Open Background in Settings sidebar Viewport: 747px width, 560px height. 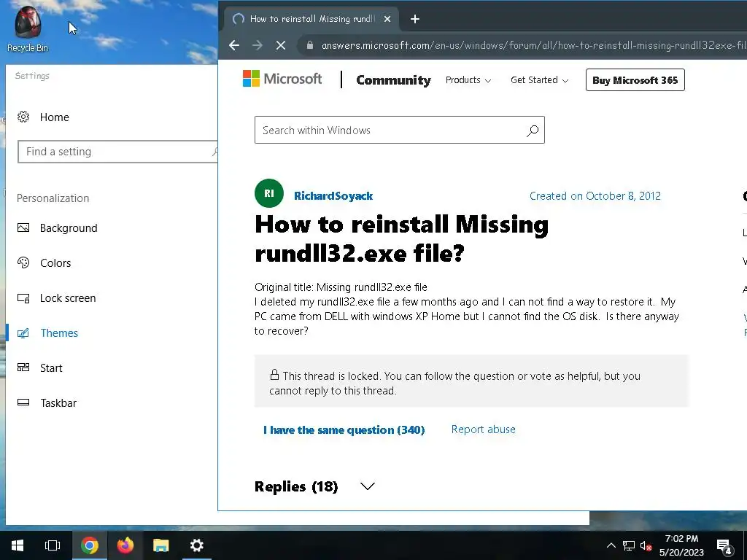pyautogui.click(x=69, y=228)
